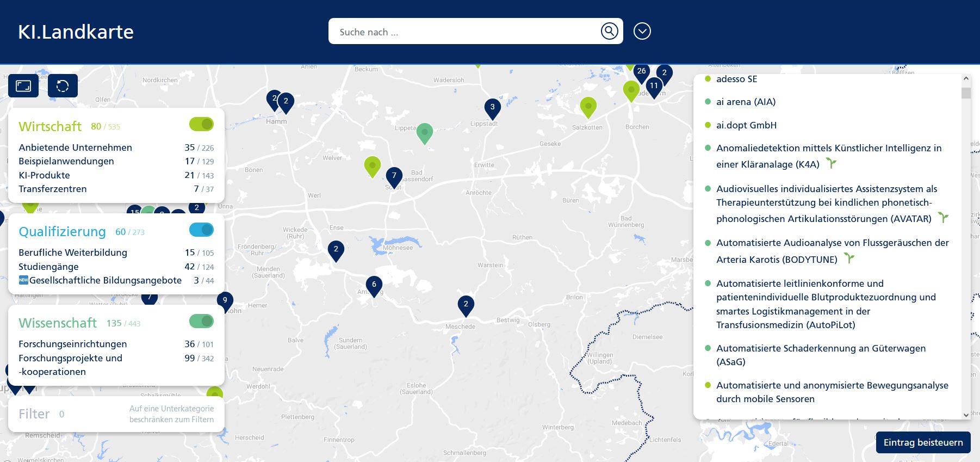Toggle the Wirtschaft category switch

pos(201,124)
